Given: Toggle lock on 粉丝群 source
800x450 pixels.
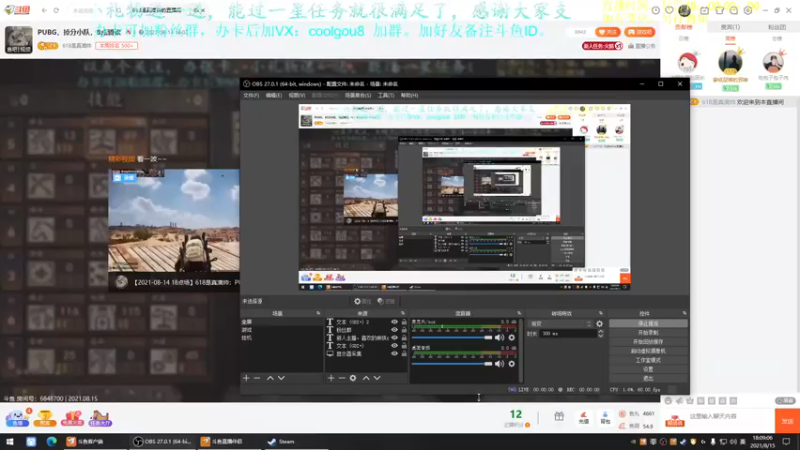Looking at the screenshot, I should coord(404,330).
